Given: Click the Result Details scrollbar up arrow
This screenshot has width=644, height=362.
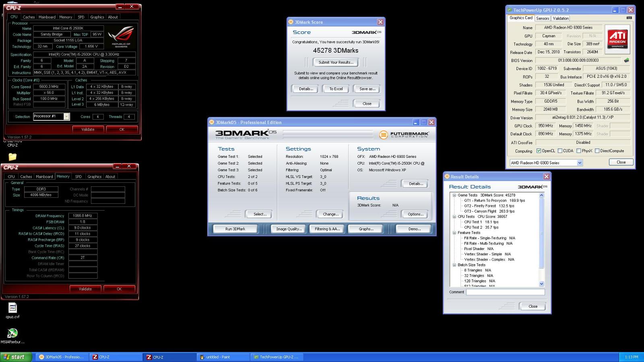Looking at the screenshot, I should point(541,195).
